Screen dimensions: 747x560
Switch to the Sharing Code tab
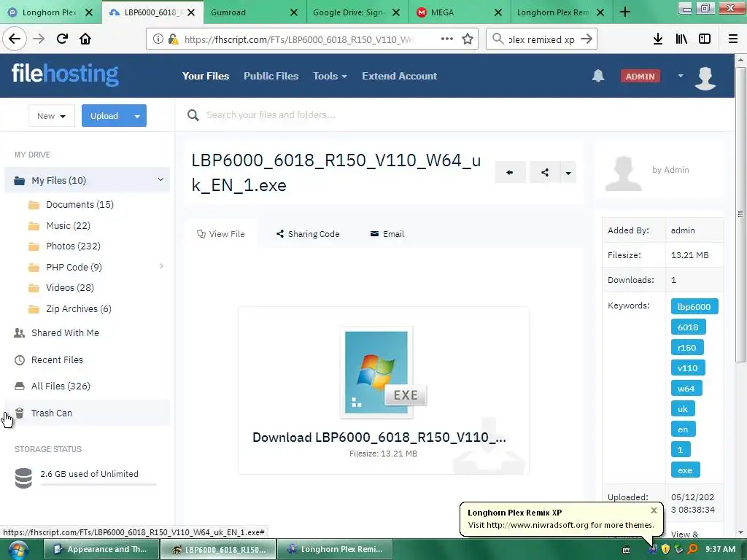click(308, 234)
